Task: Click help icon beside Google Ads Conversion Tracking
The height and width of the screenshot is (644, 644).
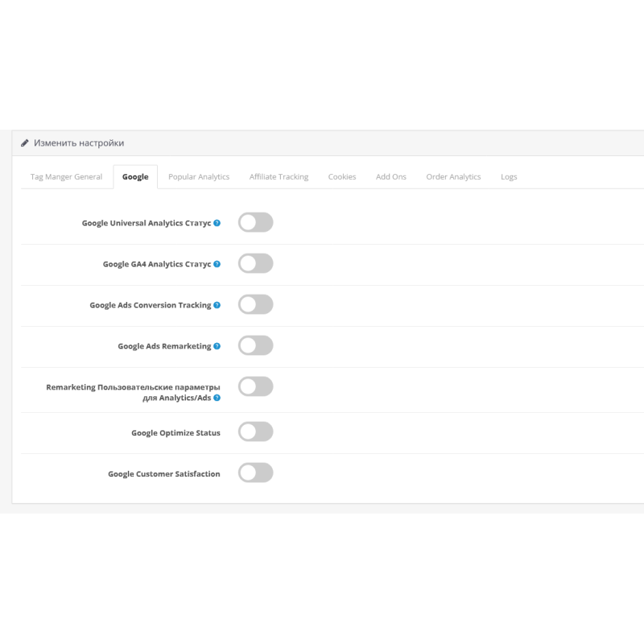Action: (x=217, y=304)
